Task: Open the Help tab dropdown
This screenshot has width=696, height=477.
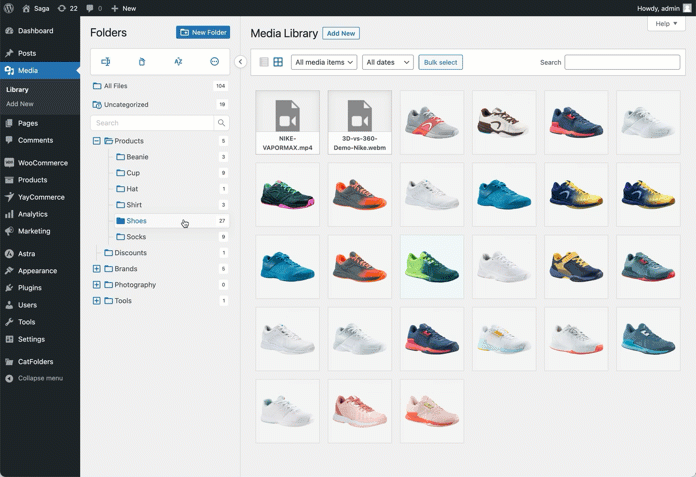Action: [666, 24]
